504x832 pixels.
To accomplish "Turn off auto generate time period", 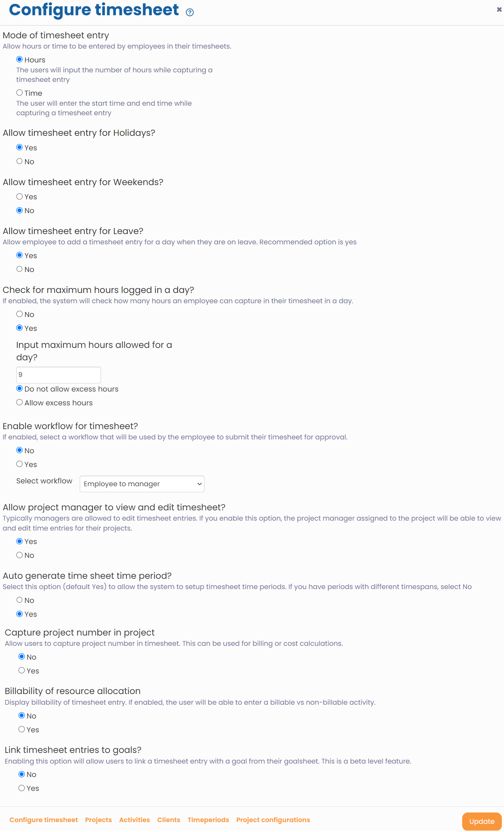I will coord(19,600).
